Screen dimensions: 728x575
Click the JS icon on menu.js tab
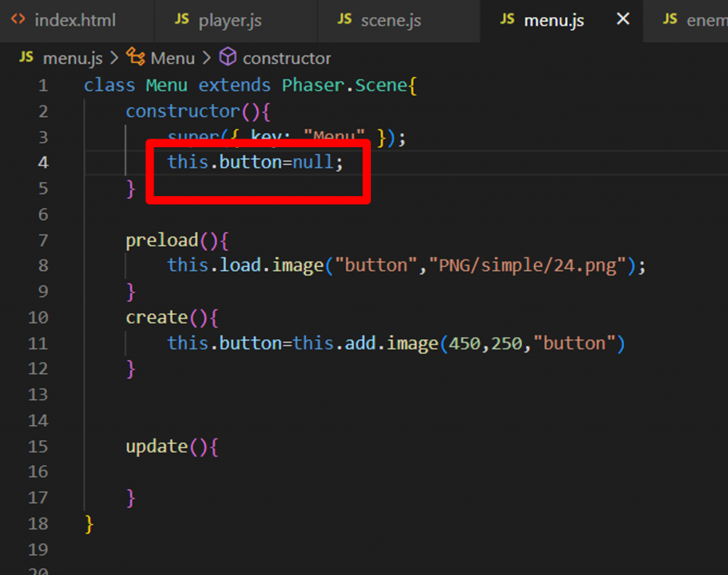(507, 19)
